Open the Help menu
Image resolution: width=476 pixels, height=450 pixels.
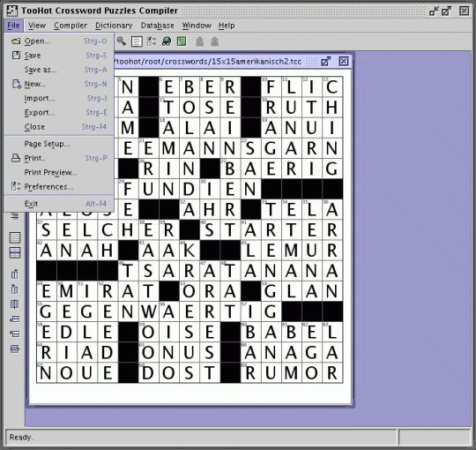tap(227, 26)
